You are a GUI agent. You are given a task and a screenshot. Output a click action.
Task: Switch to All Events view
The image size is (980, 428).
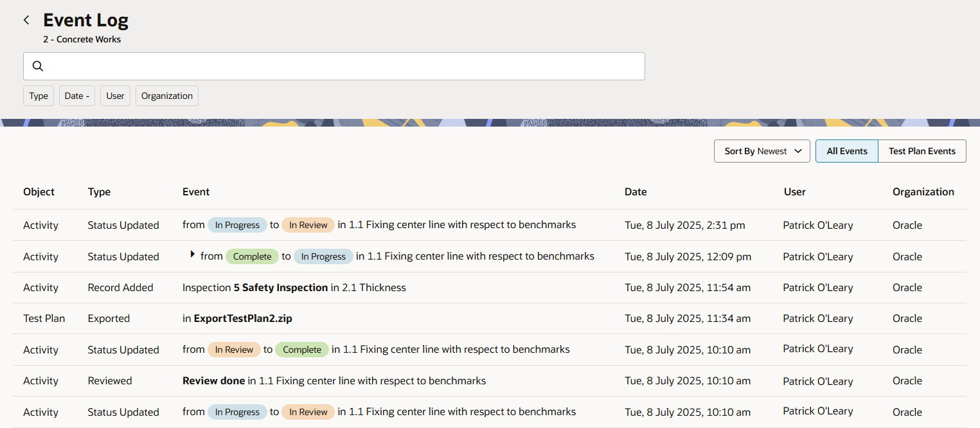pyautogui.click(x=846, y=151)
